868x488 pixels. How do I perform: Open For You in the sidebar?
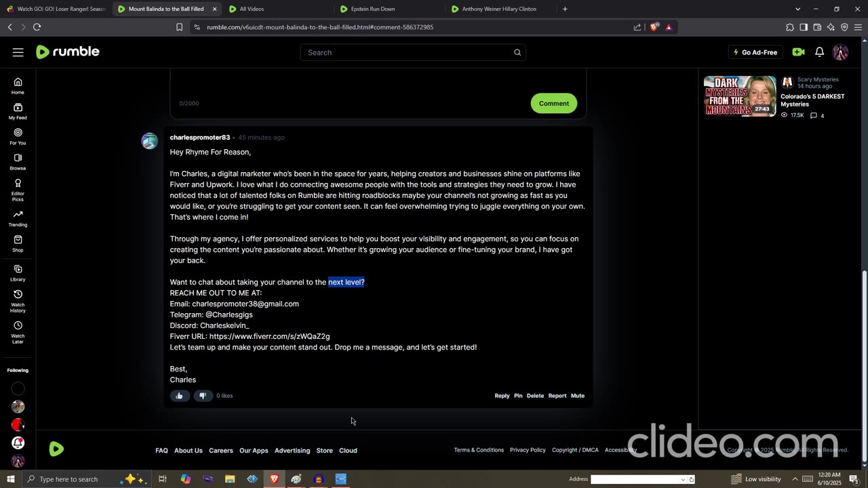click(18, 136)
